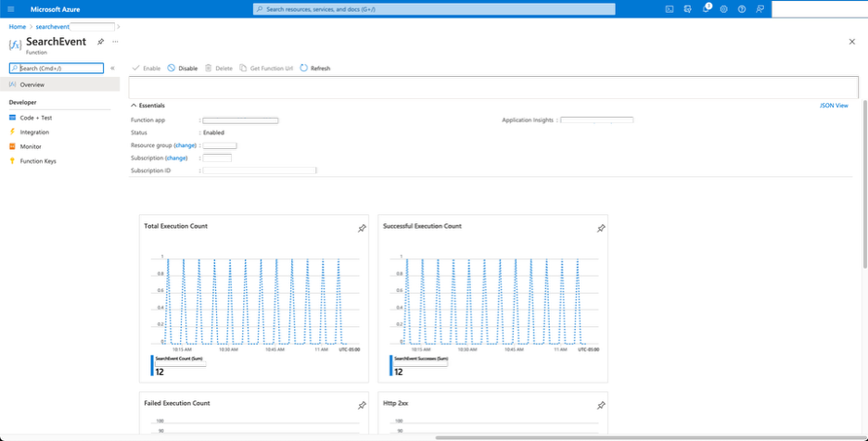Open the SearchEvent more options ellipsis
This screenshot has height=441, width=868.
click(x=115, y=42)
